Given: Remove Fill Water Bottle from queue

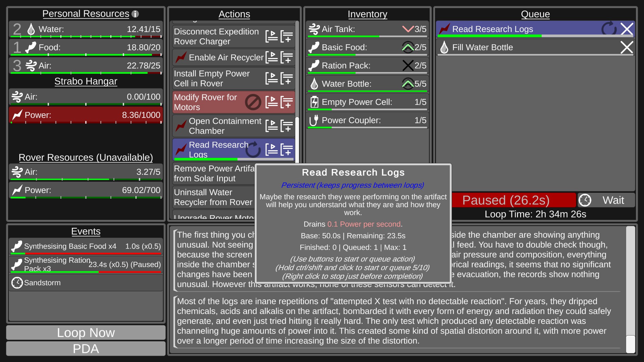Looking at the screenshot, I should [627, 47].
